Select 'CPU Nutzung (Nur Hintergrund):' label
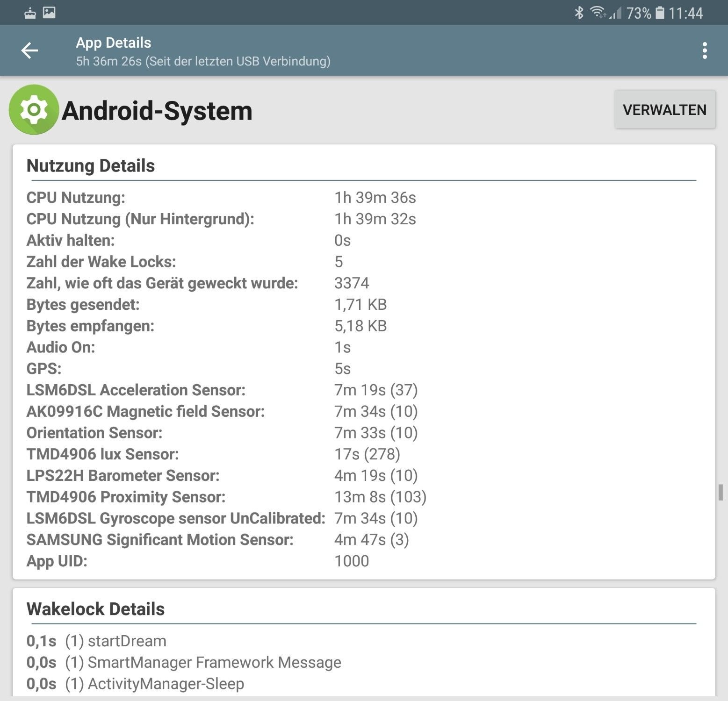The image size is (728, 701). pos(140,219)
